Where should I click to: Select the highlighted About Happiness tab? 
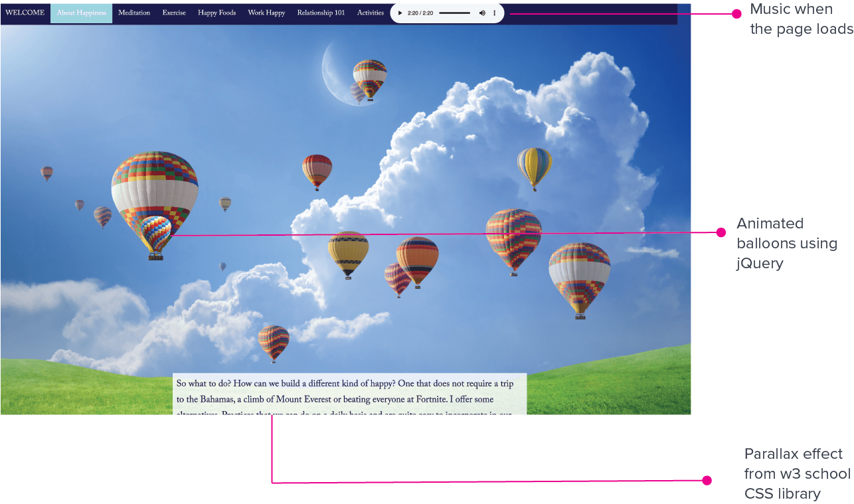pyautogui.click(x=80, y=12)
